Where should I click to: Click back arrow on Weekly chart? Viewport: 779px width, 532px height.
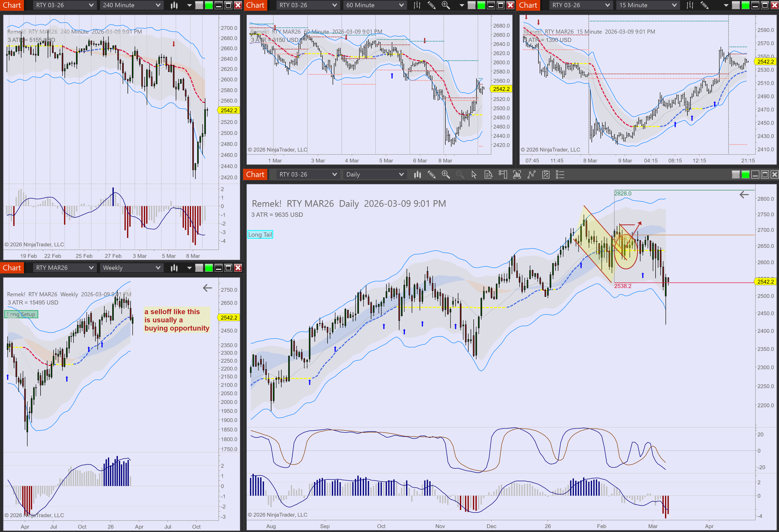point(208,288)
